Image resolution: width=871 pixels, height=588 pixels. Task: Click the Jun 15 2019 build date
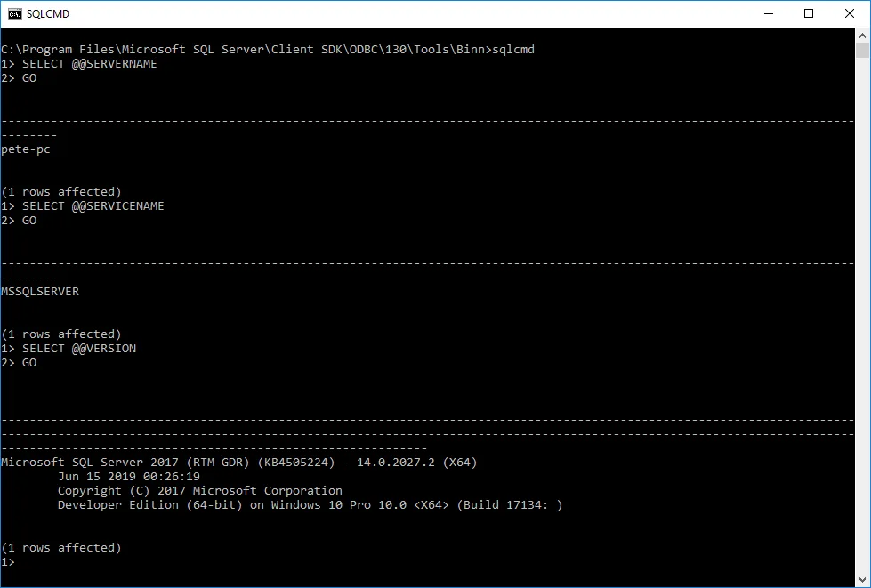pos(128,477)
